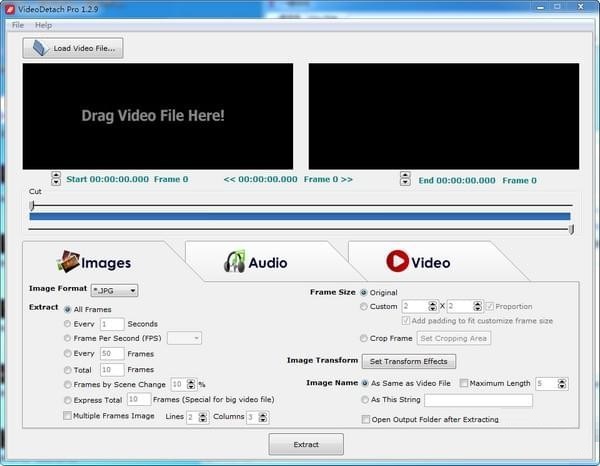Expand the Image Format JPG dropdown

[x=114, y=291]
